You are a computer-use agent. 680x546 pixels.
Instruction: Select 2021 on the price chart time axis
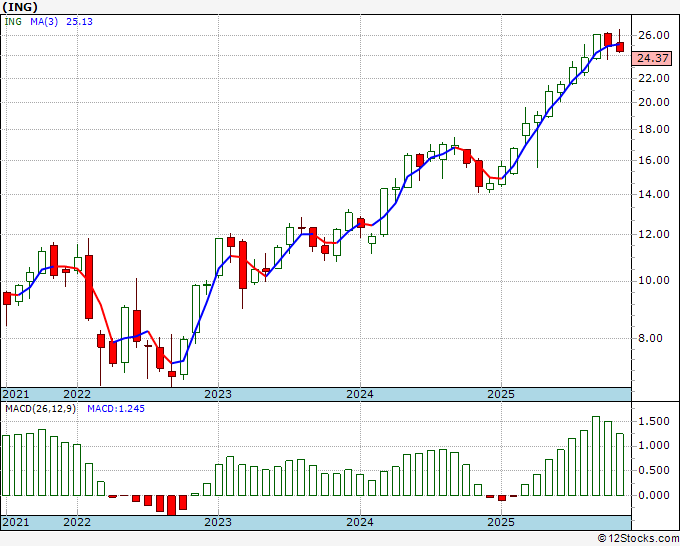point(16,394)
